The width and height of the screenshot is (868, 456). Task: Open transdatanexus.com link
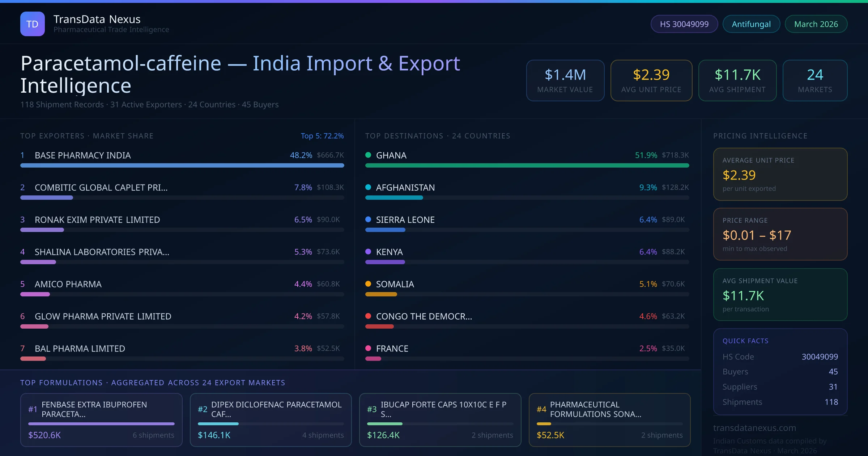click(754, 428)
